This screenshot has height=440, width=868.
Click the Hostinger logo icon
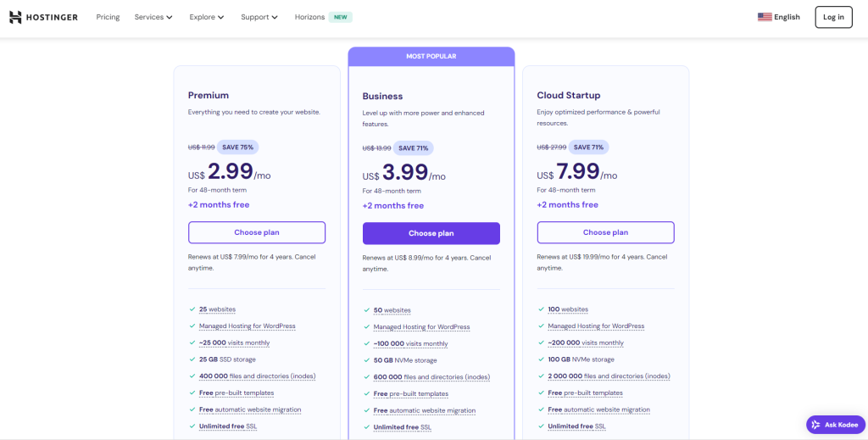15,17
